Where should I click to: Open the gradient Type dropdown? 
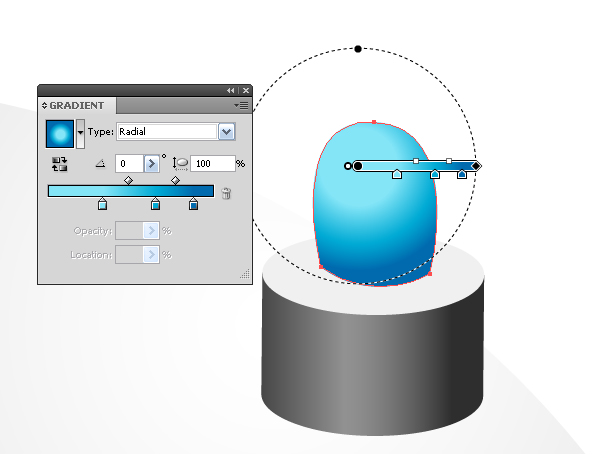click(227, 132)
